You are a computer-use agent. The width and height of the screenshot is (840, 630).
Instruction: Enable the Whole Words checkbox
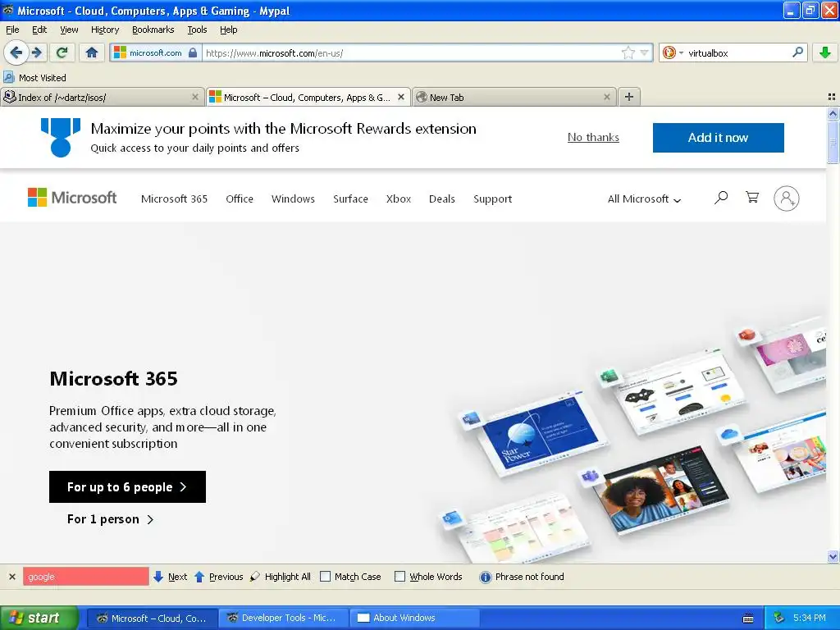point(399,577)
